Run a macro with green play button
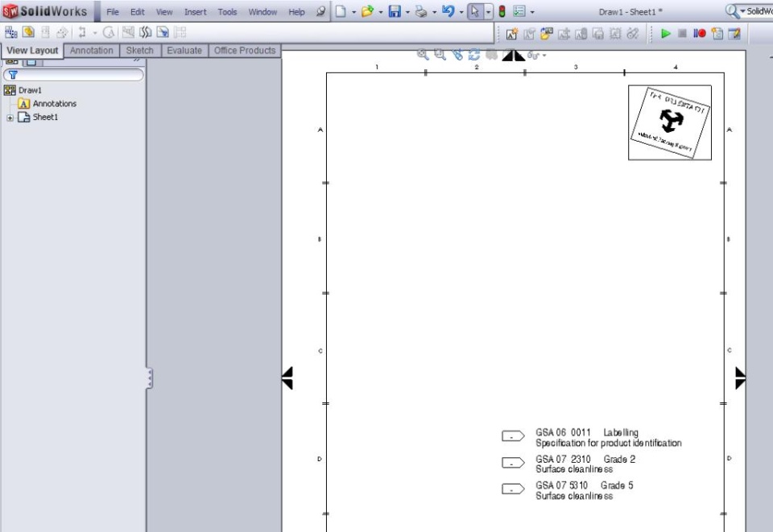 (666, 34)
